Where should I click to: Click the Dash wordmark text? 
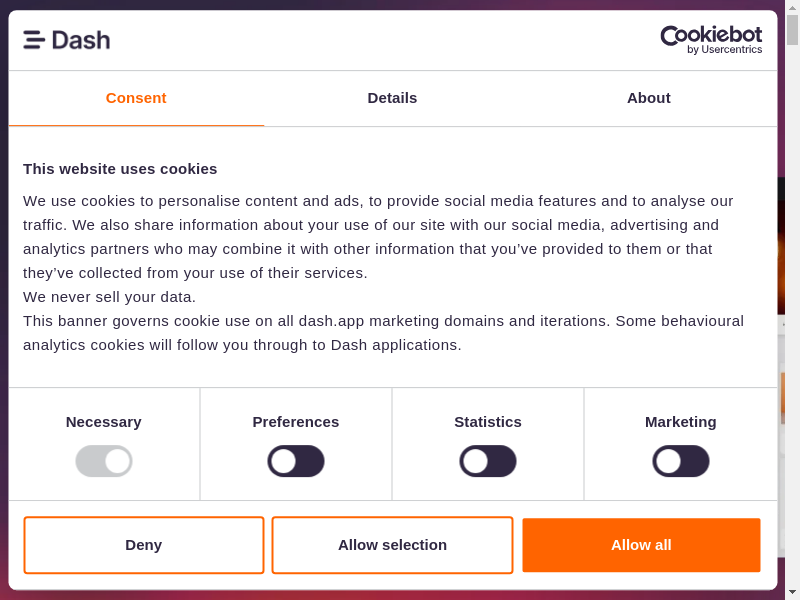click(x=81, y=40)
